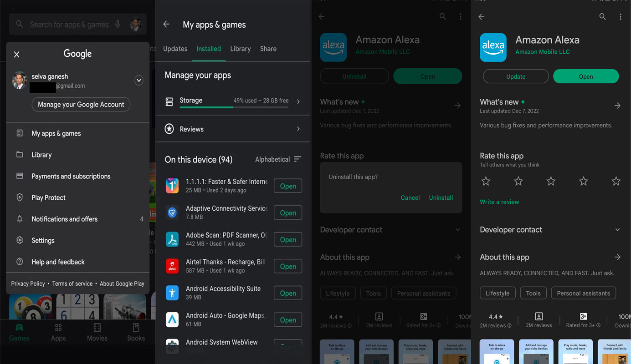The width and height of the screenshot is (631, 364).
Task: Open What's new arrow on the Update button page
Action: [x=617, y=106]
